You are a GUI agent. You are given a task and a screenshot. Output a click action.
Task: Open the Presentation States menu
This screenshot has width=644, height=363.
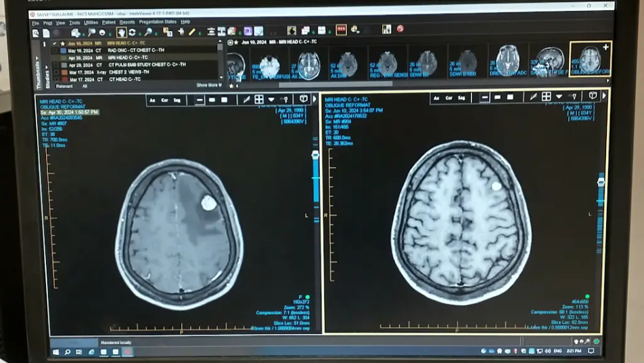point(157,22)
